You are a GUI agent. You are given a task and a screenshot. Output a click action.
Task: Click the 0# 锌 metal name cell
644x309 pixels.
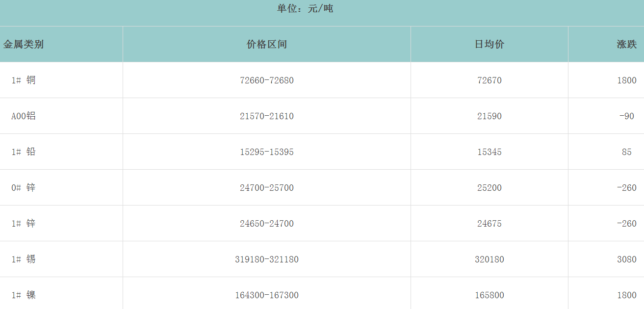[24, 188]
